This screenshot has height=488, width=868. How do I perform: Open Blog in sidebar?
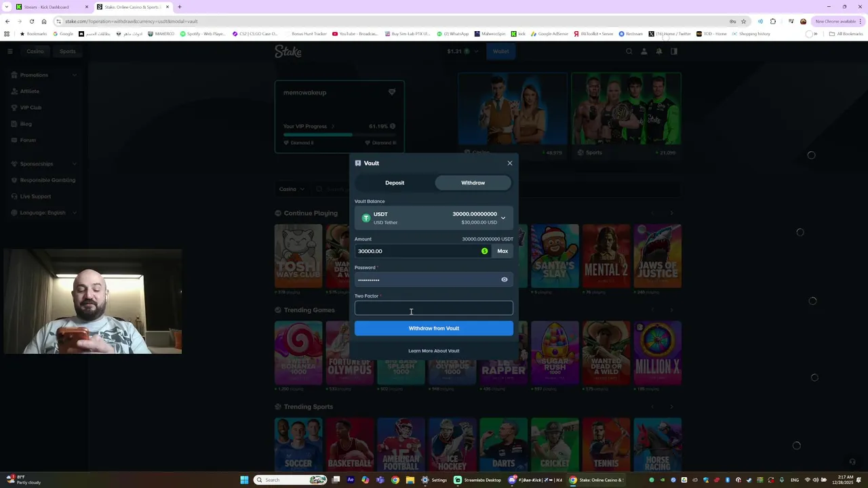tap(26, 123)
